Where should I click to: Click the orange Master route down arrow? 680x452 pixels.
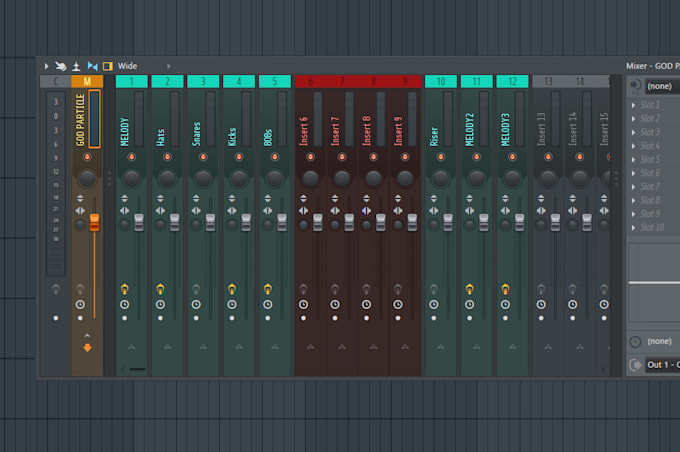tap(87, 347)
